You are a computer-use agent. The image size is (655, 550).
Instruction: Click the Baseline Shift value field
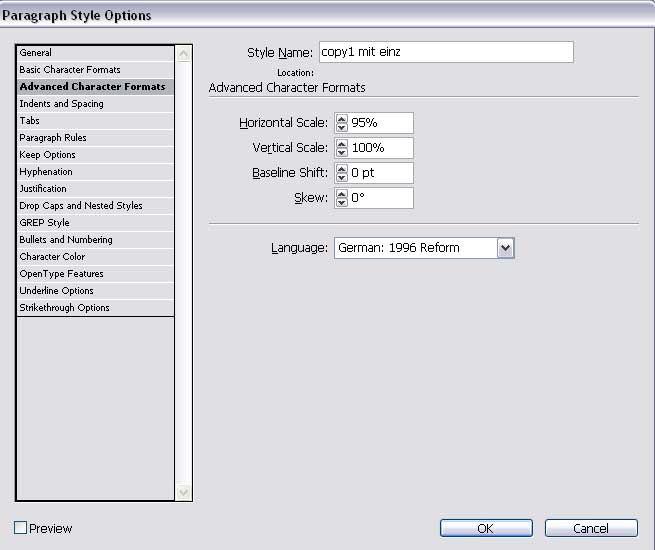pyautogui.click(x=381, y=173)
